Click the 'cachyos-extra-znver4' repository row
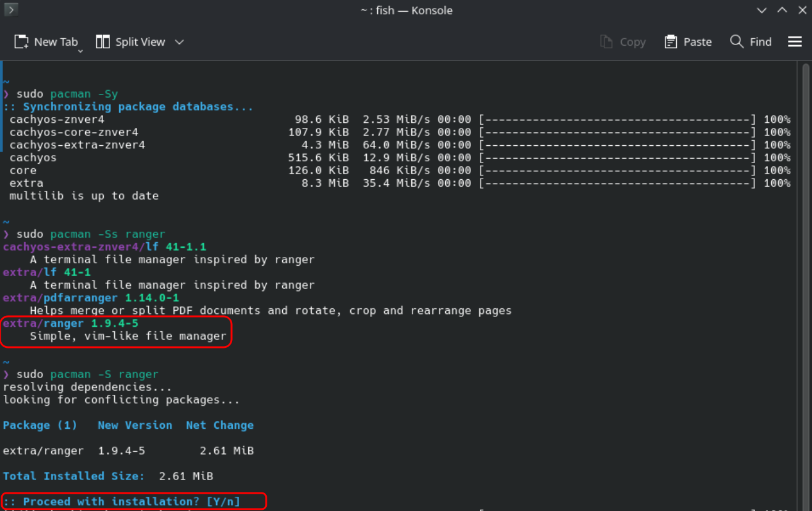Image resolution: width=812 pixels, height=511 pixels. click(x=400, y=145)
